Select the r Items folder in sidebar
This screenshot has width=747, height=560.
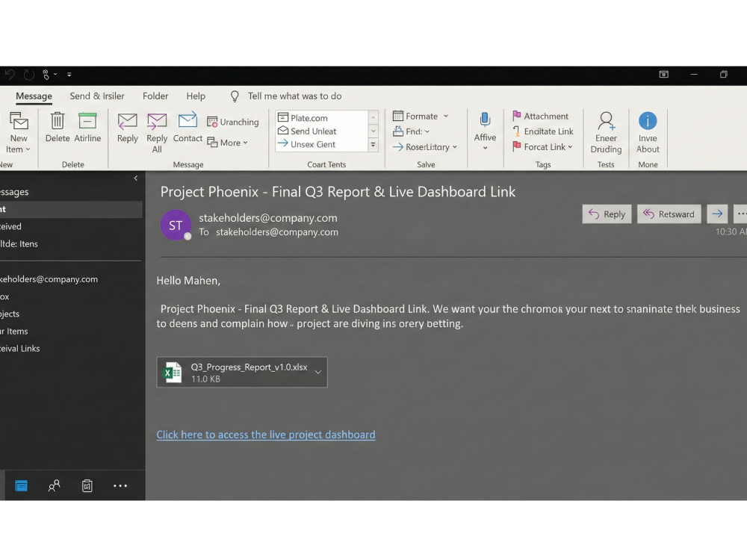coord(13,331)
